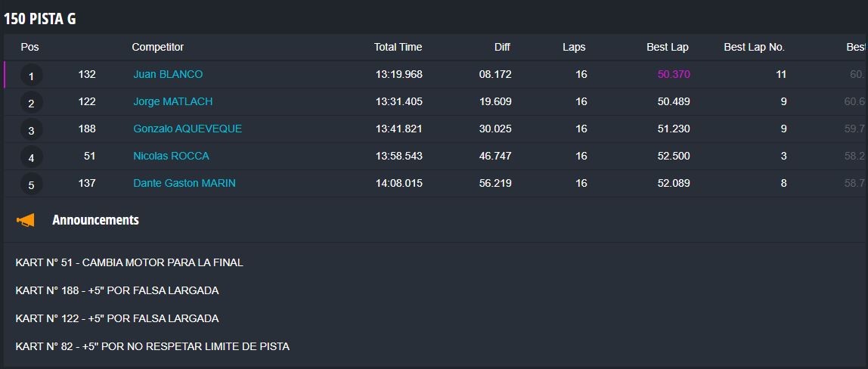The height and width of the screenshot is (369, 868).
Task: Sort by the Best Lap No. header
Action: 755,47
